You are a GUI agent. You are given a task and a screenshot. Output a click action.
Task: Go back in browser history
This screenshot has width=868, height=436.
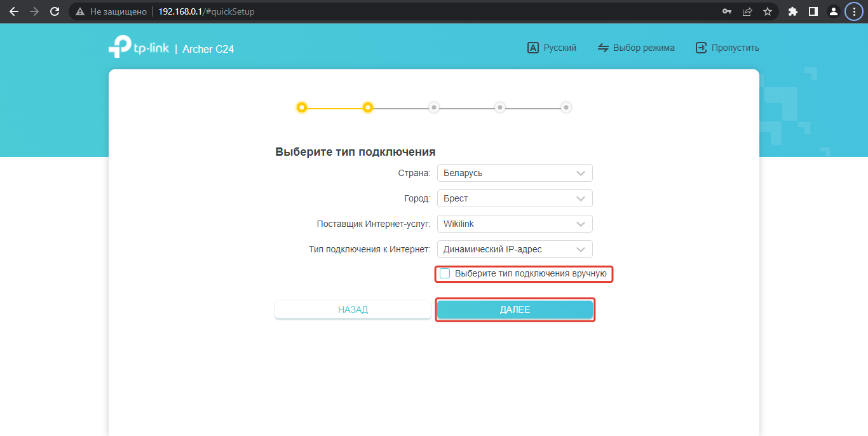[x=14, y=11]
